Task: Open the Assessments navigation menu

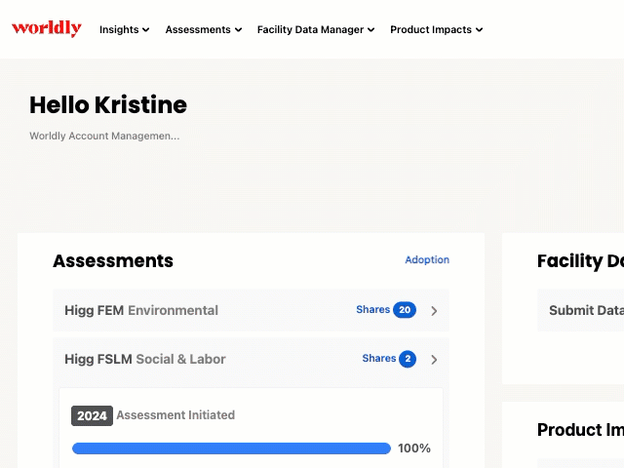Action: click(203, 30)
